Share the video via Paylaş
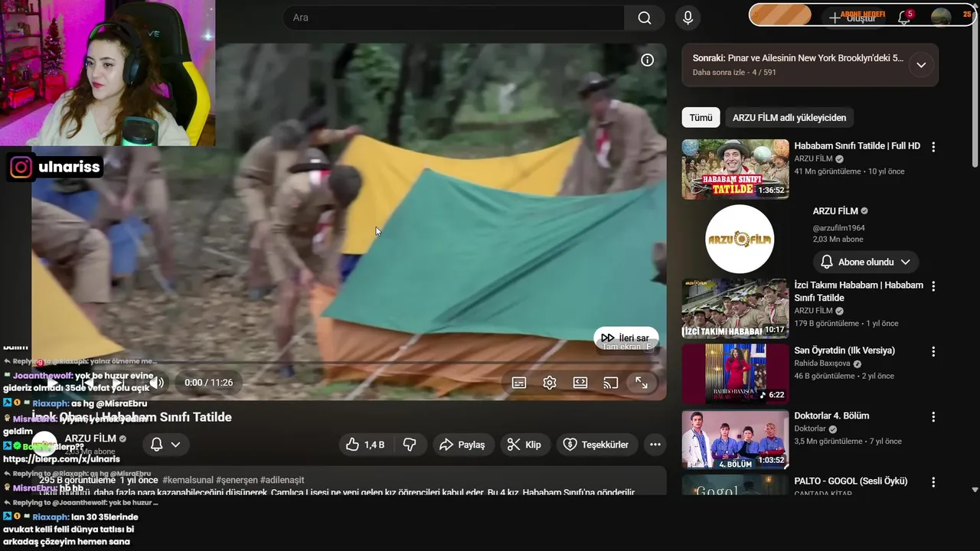The height and width of the screenshot is (551, 980). (463, 445)
